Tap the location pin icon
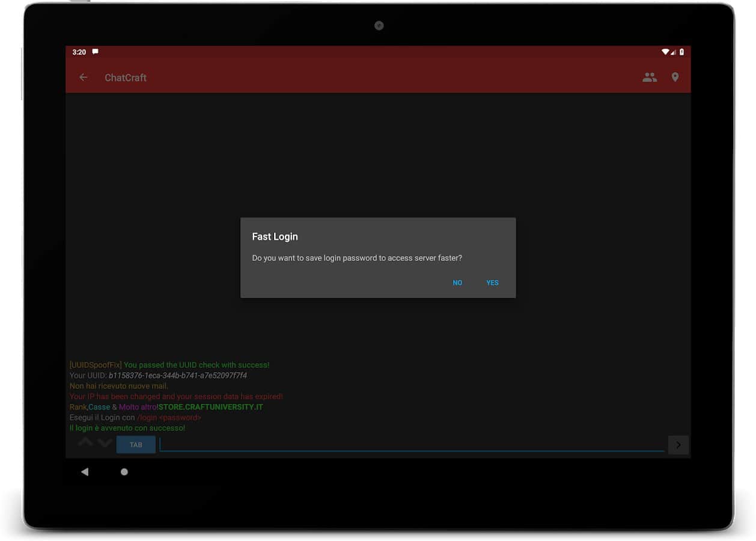This screenshot has width=756, height=541. (675, 78)
